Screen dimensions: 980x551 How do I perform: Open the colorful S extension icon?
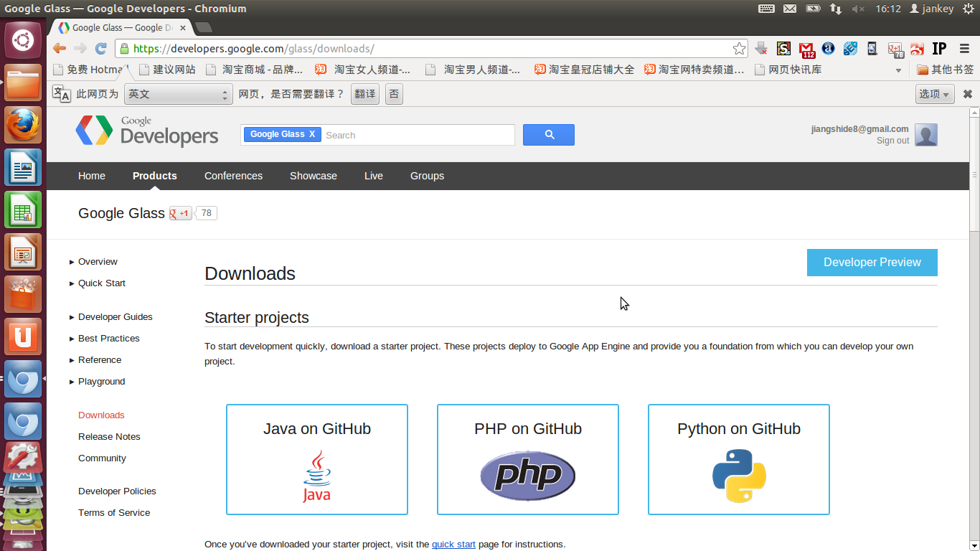[784, 49]
